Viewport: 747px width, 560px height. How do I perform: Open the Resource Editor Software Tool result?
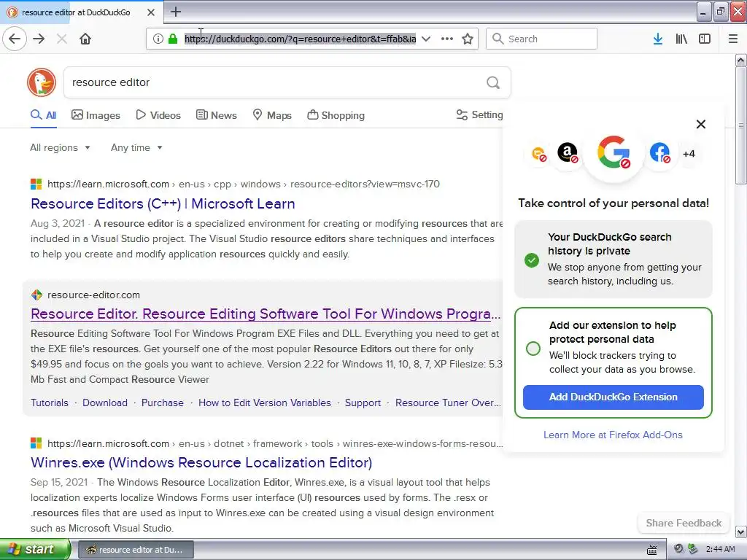point(266,314)
